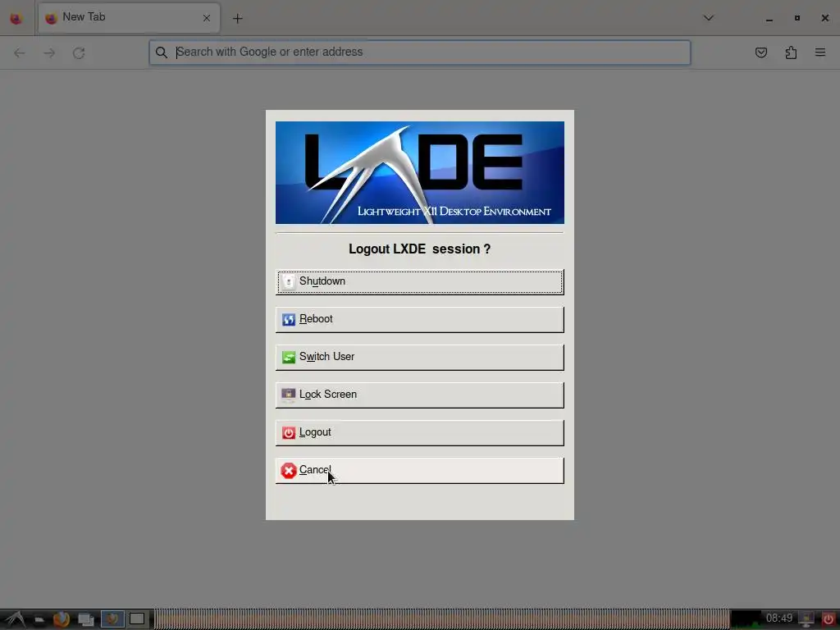
Task: Click the Reboot button
Action: 419,319
